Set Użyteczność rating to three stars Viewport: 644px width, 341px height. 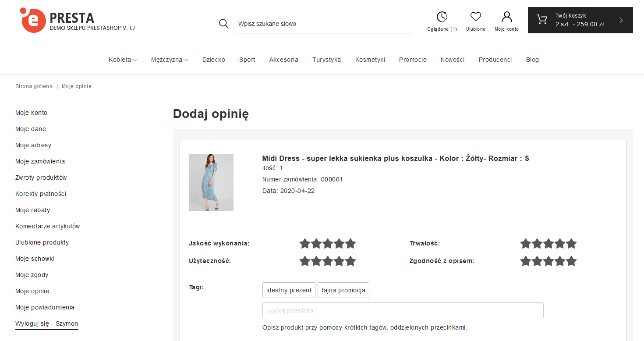point(328,261)
